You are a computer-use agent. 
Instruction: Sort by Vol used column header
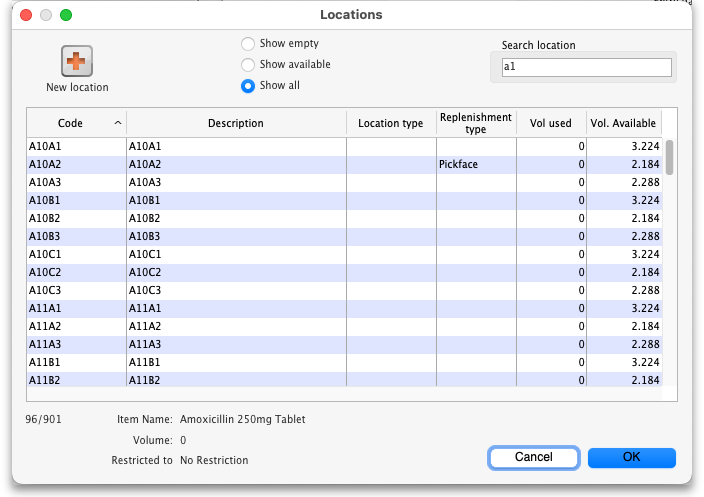550,123
